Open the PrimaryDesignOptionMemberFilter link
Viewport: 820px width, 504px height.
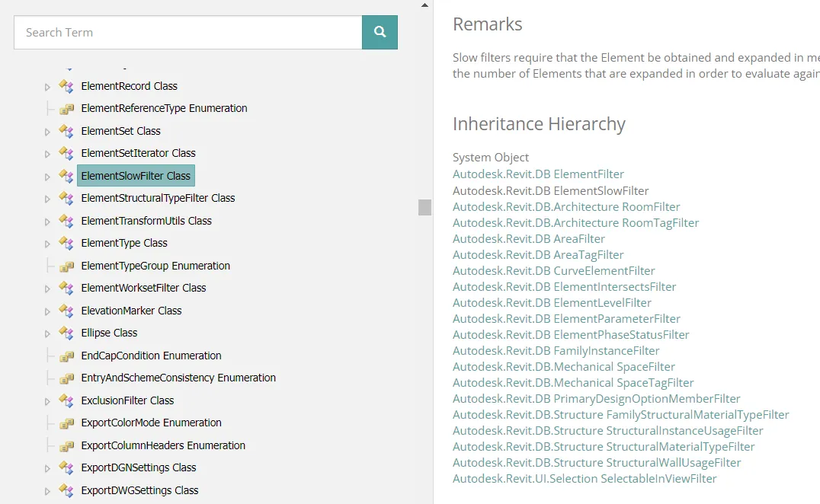point(597,399)
